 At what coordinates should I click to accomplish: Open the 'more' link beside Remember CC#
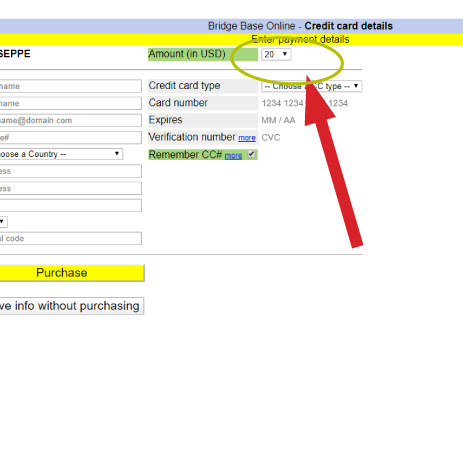point(233,156)
